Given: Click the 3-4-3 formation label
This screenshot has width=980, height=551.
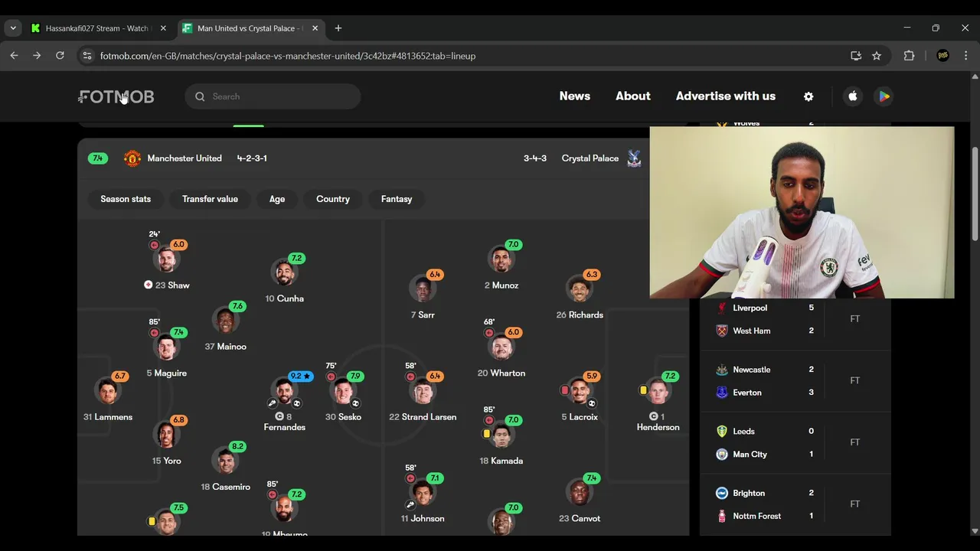Looking at the screenshot, I should tap(535, 158).
